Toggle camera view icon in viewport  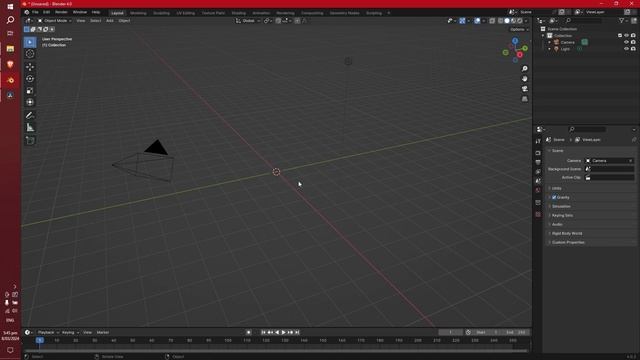[524, 89]
